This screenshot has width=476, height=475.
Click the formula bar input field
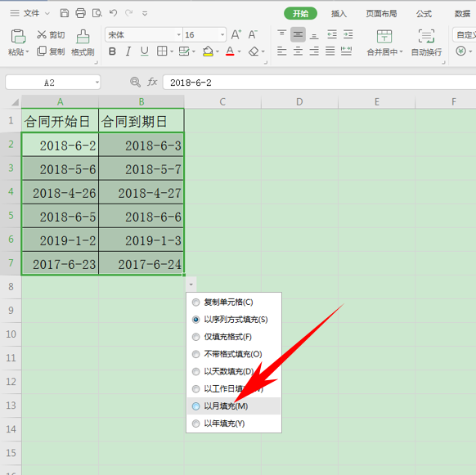(x=319, y=83)
